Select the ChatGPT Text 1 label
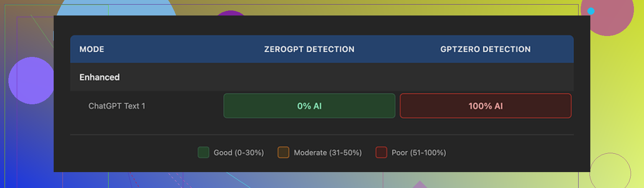Screen dimensions: 644x188 (117, 106)
